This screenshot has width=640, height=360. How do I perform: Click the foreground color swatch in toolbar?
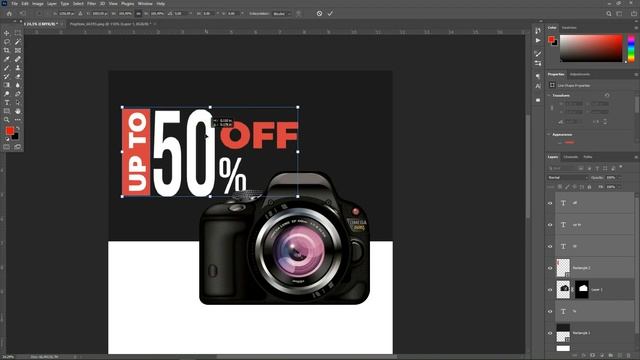point(9,131)
